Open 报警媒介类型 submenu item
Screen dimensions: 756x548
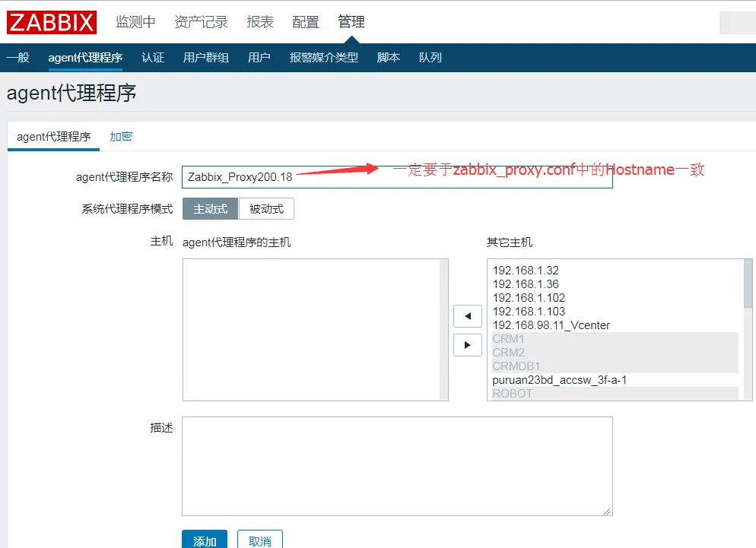pos(323,57)
